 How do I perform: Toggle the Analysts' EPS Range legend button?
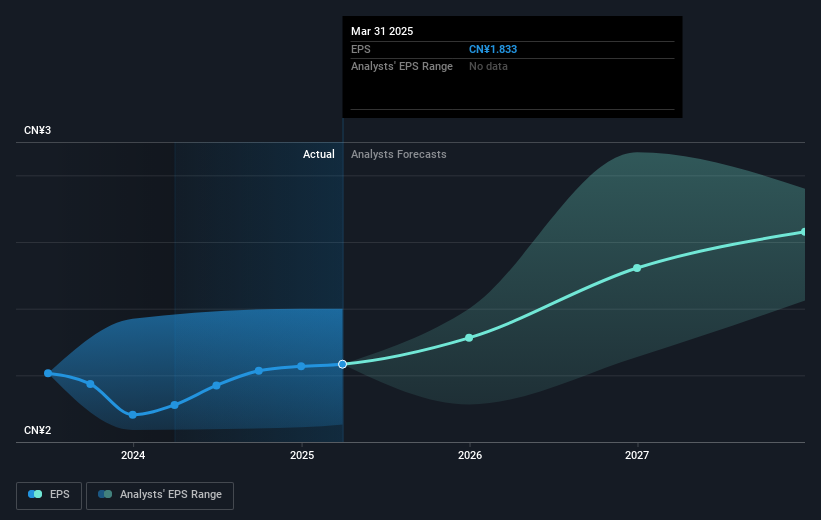tap(160, 495)
